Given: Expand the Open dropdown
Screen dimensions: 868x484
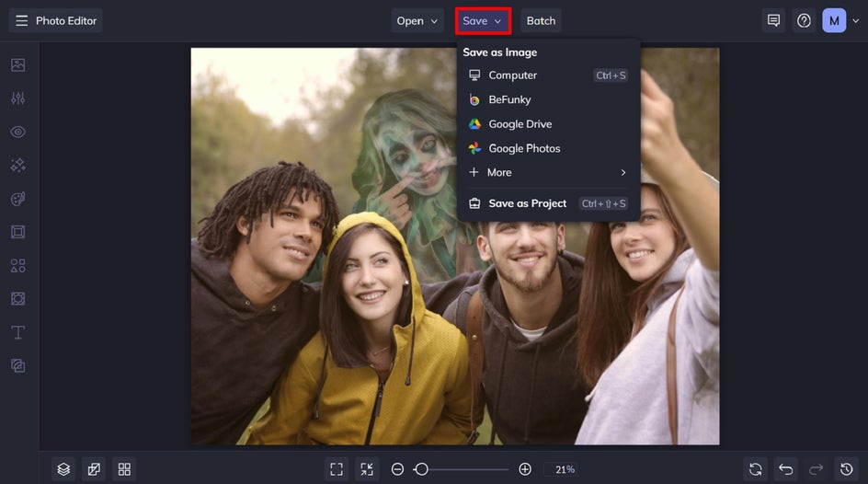Looking at the screenshot, I should [417, 20].
